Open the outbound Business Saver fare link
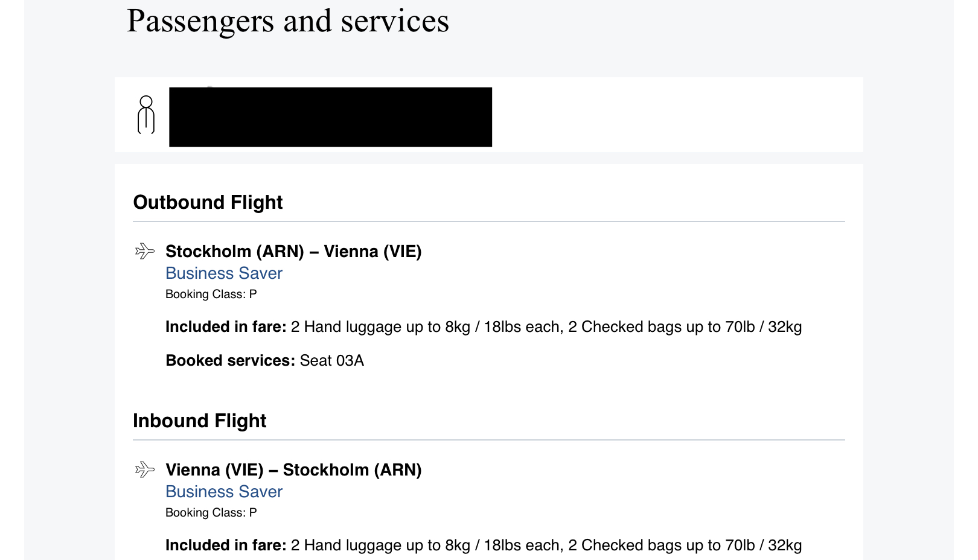The image size is (978, 560). pos(224,273)
